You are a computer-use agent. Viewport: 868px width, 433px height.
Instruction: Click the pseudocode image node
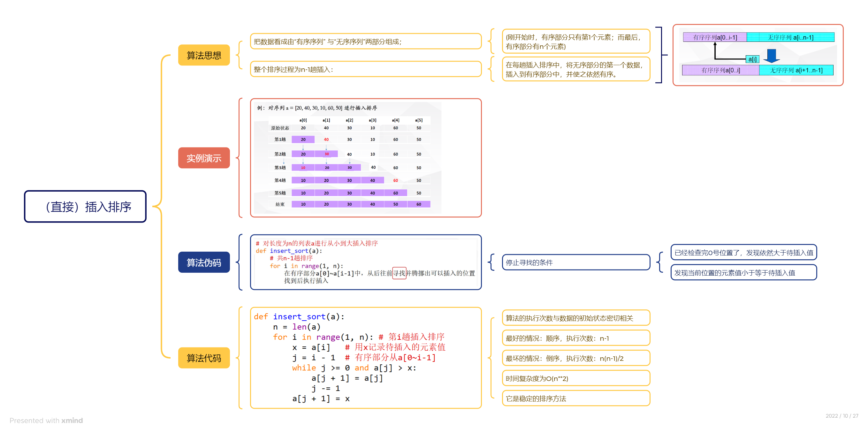click(x=366, y=262)
